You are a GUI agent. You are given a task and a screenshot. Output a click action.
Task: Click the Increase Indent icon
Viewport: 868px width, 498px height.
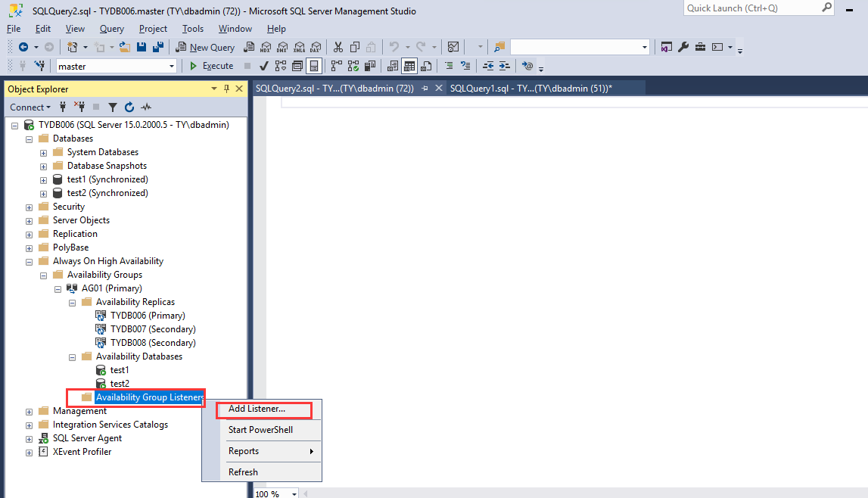(x=504, y=67)
